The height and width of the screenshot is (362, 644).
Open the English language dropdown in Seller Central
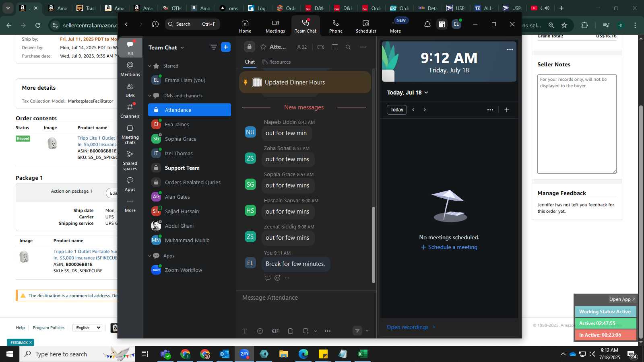tap(87, 328)
